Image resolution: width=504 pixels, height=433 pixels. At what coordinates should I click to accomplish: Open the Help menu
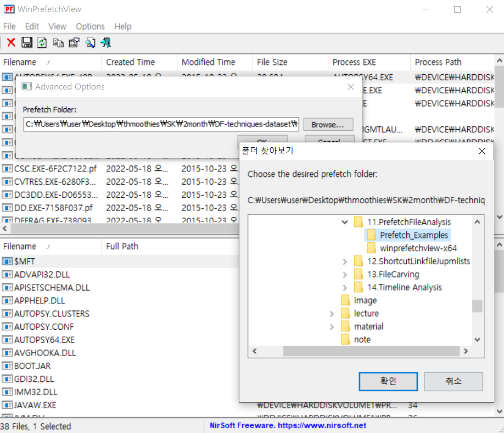[x=123, y=26]
